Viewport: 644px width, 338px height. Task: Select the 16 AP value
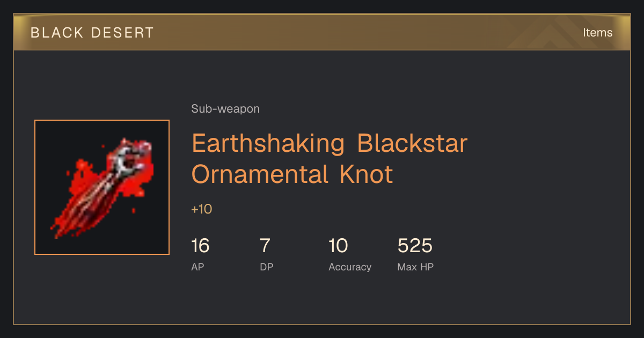200,246
